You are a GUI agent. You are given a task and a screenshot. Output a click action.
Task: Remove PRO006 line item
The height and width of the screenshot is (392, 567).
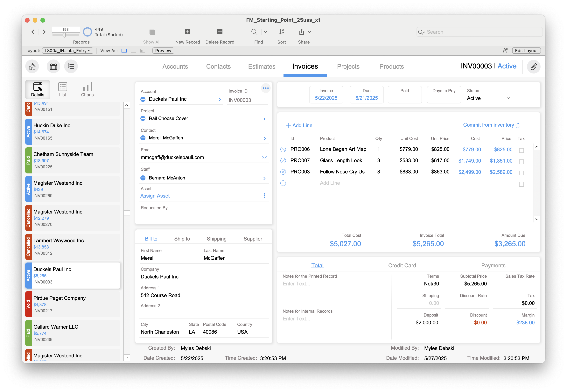[x=283, y=149]
